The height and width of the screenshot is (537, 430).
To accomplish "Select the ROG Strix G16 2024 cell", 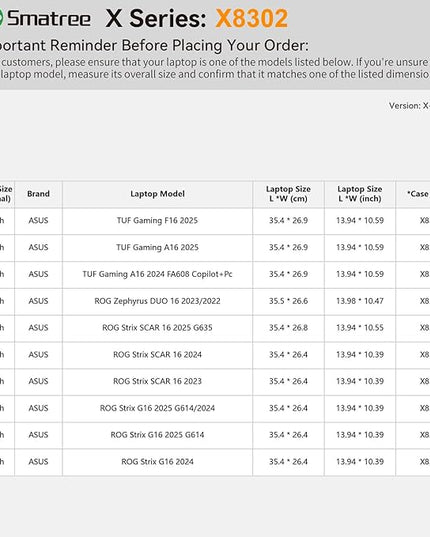I will [x=157, y=462].
